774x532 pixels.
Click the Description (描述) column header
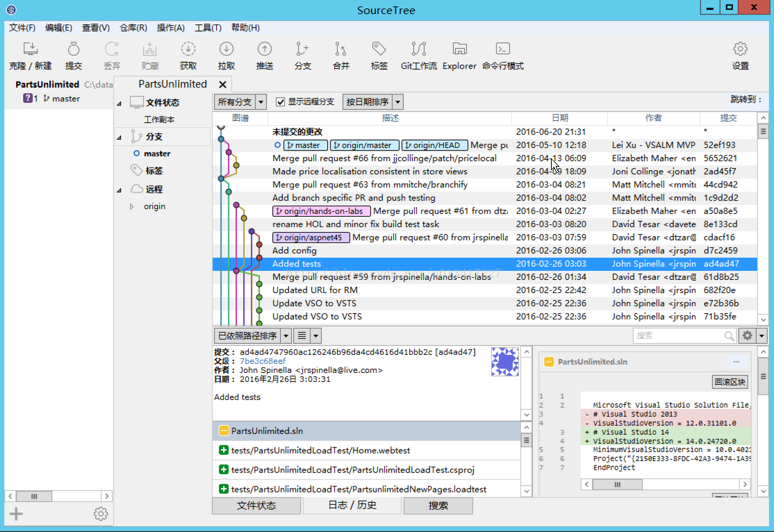(390, 118)
